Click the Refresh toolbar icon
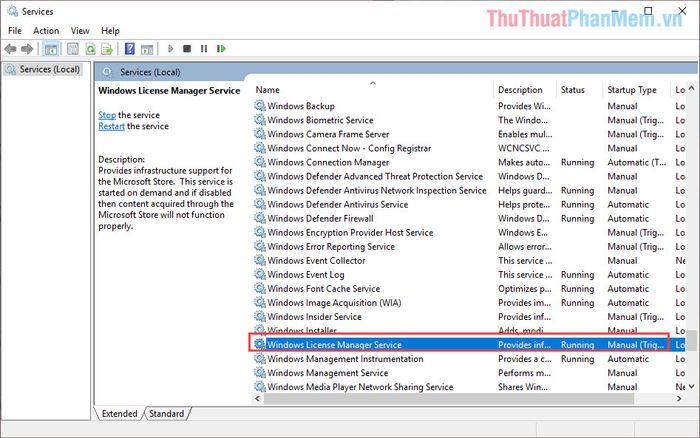 point(90,49)
